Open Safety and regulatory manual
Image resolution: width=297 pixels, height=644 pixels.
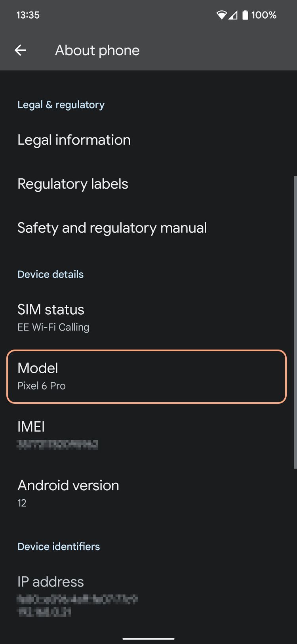pos(112,228)
